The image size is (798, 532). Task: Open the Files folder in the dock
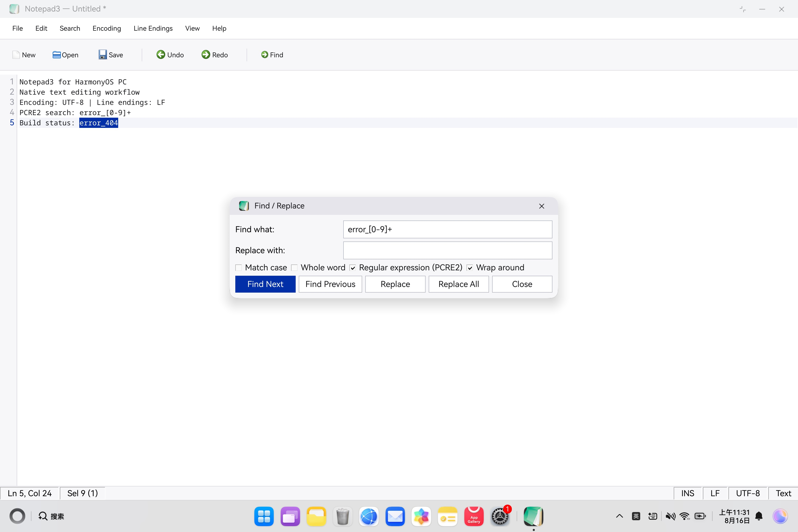point(317,516)
